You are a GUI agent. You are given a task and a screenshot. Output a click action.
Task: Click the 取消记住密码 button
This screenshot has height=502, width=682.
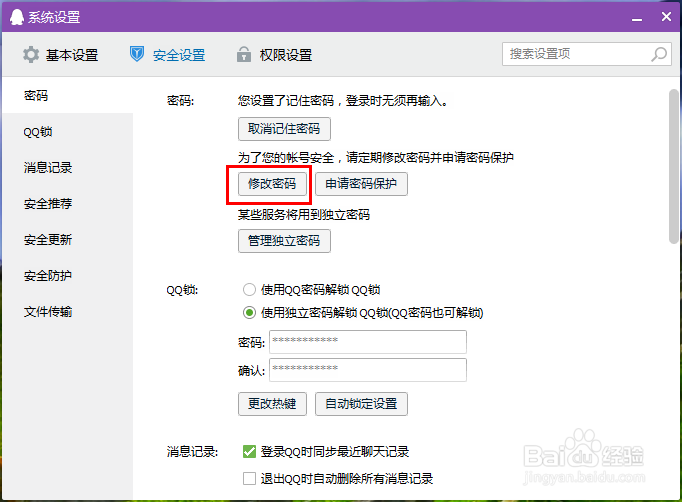tap(284, 129)
